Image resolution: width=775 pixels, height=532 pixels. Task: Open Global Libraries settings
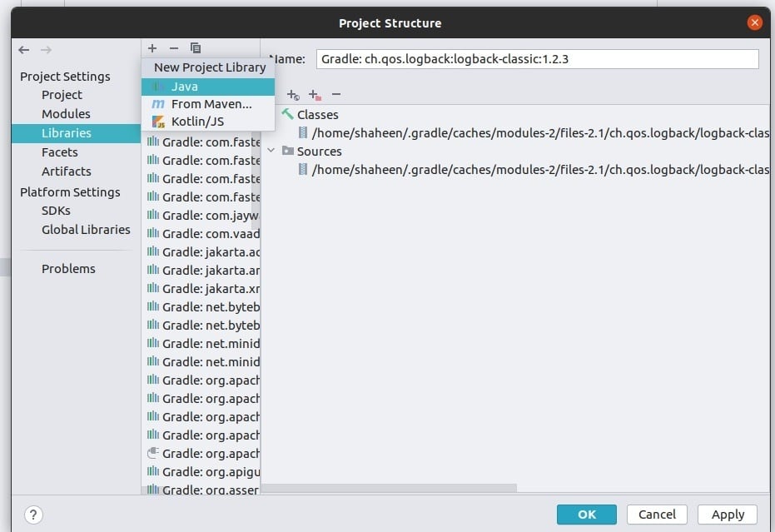(x=86, y=230)
